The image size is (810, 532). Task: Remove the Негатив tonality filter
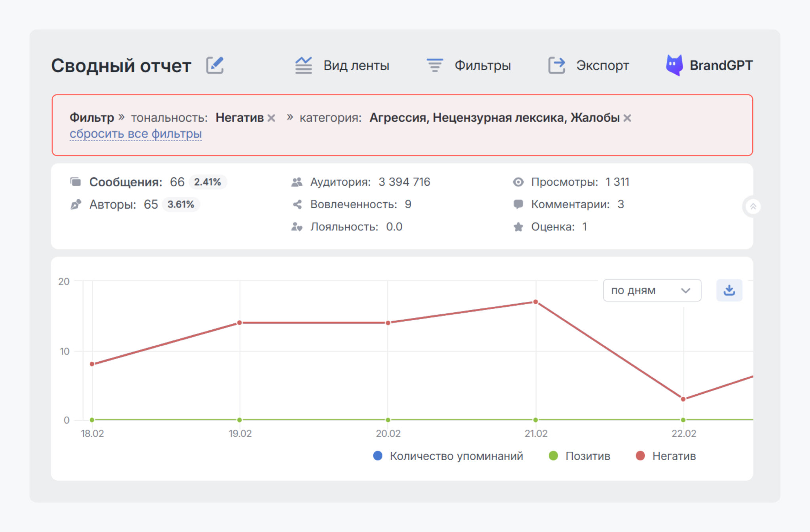point(271,118)
